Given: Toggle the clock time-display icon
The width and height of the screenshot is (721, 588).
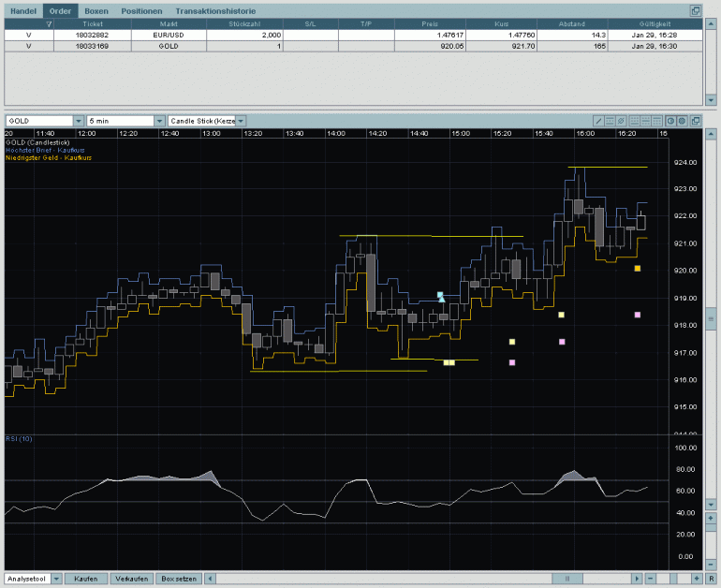Looking at the screenshot, I should tap(670, 121).
